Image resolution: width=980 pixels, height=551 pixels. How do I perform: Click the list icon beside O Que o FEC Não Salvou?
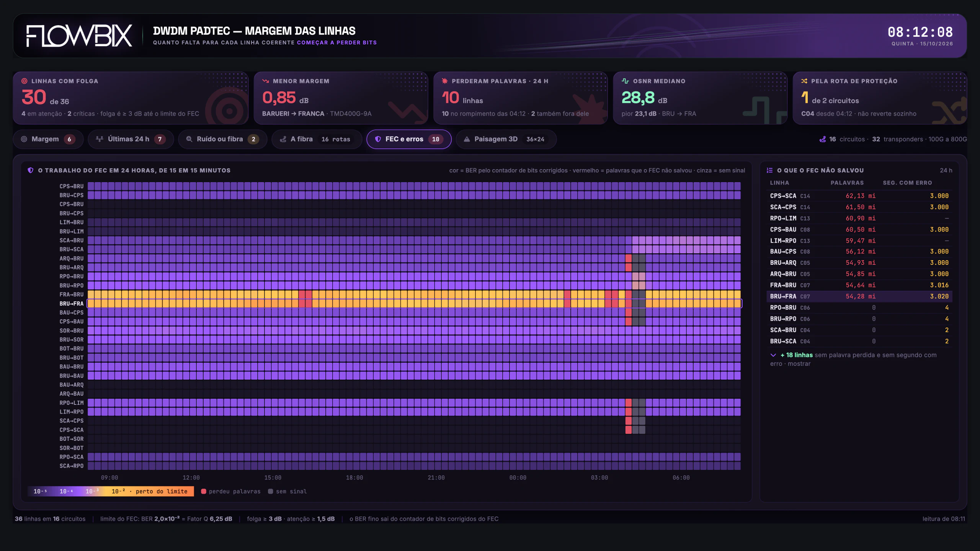(x=770, y=170)
